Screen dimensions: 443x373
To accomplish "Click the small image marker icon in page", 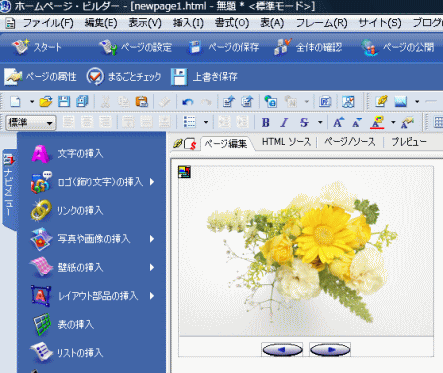I will pos(184,172).
